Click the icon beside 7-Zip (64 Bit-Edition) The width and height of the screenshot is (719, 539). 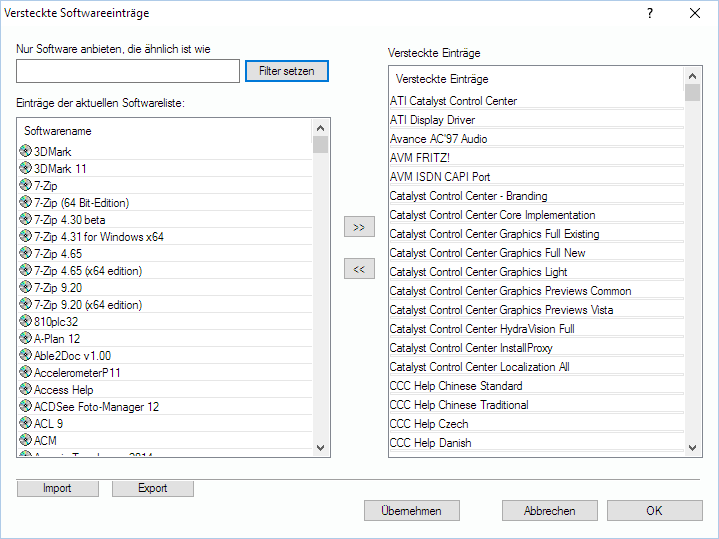[26, 202]
